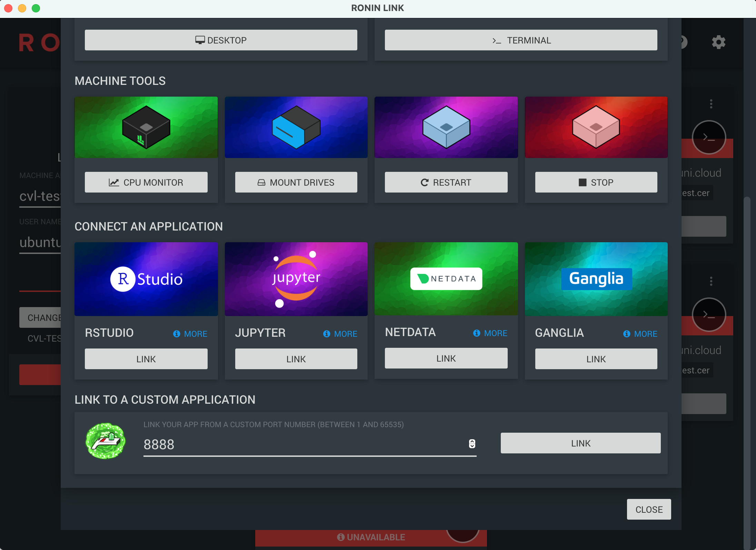Open the Mount Drives tool
Screen dimensions: 756x550
tap(296, 182)
